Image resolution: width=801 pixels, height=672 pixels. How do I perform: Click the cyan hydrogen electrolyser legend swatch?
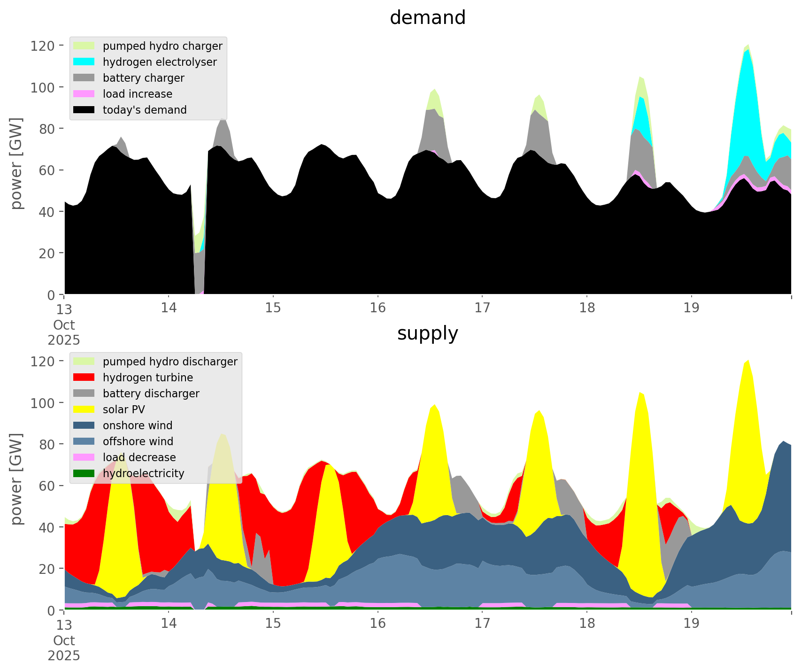pyautogui.click(x=84, y=62)
